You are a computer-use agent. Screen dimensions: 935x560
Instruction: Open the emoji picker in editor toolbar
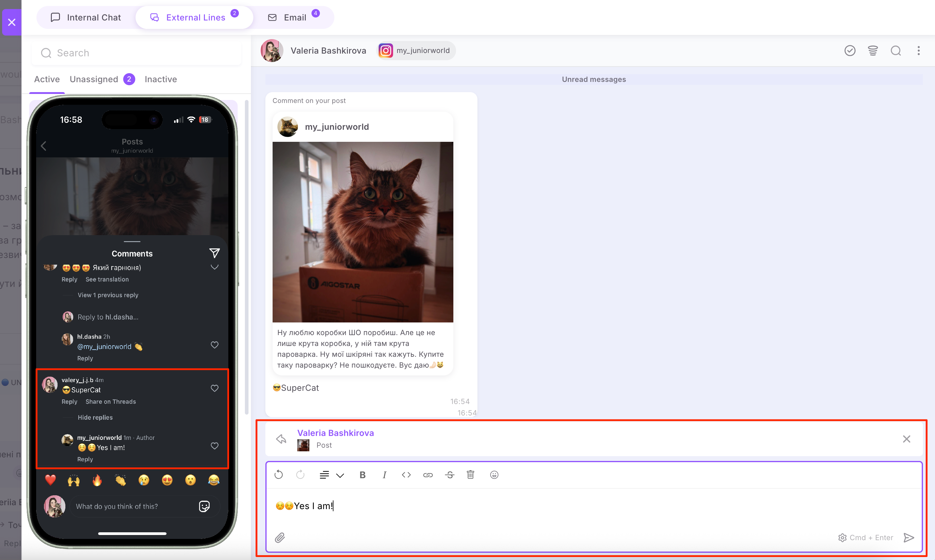click(494, 475)
